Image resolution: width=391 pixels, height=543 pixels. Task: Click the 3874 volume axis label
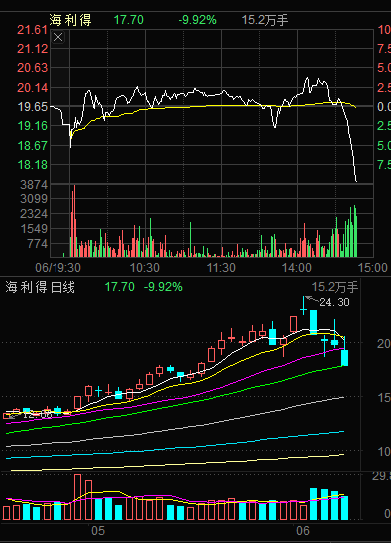pyautogui.click(x=34, y=185)
